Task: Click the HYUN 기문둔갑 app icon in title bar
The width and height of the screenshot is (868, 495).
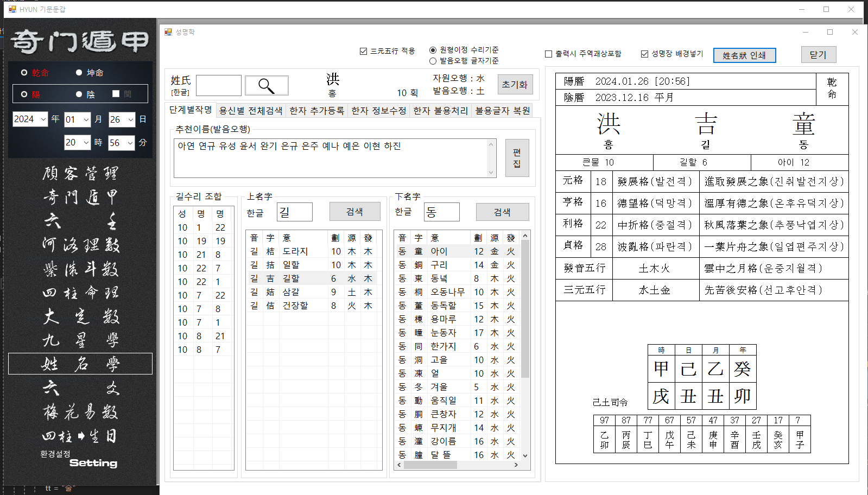Action: coord(12,9)
